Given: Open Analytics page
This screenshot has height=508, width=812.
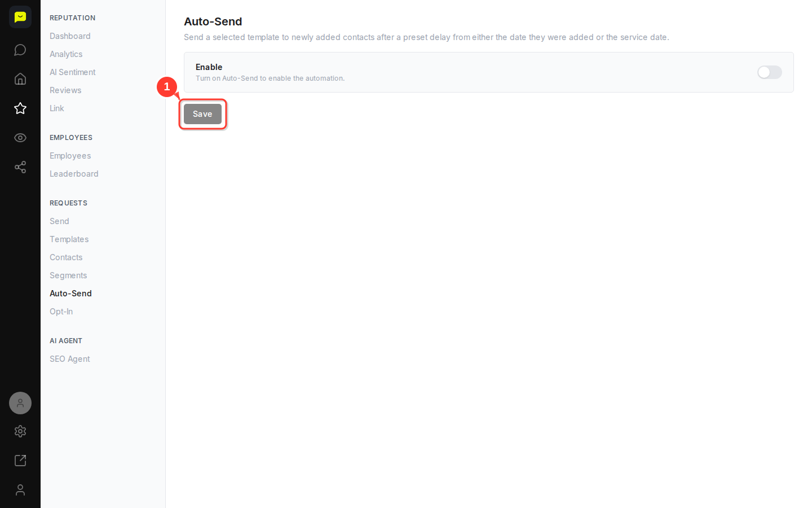Looking at the screenshot, I should (66, 54).
